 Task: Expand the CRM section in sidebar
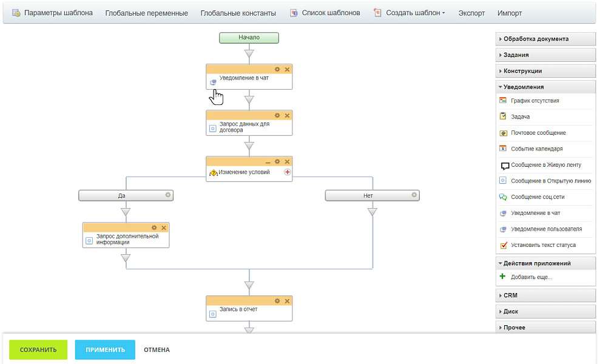point(545,295)
